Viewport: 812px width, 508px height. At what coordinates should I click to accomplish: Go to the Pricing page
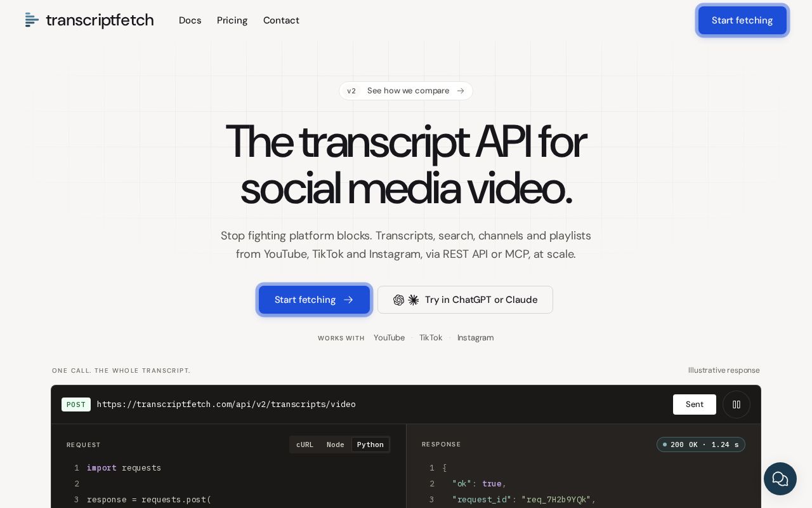[232, 20]
